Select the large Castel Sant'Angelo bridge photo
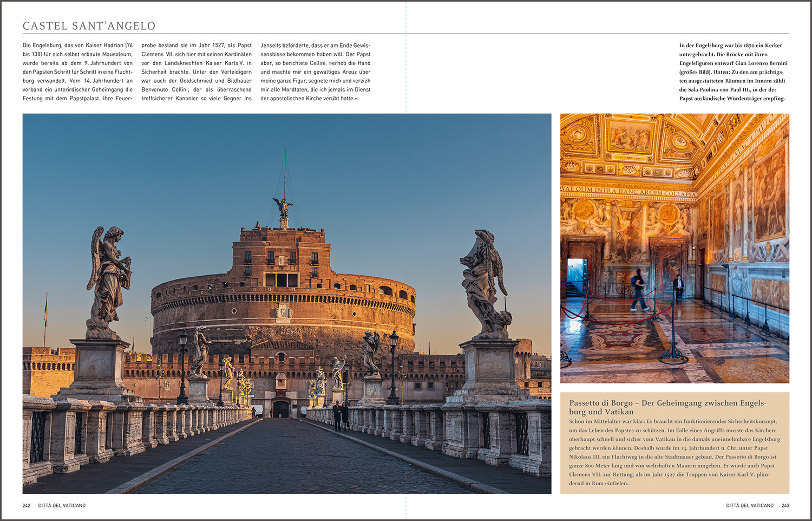The height and width of the screenshot is (521, 812). (287, 303)
